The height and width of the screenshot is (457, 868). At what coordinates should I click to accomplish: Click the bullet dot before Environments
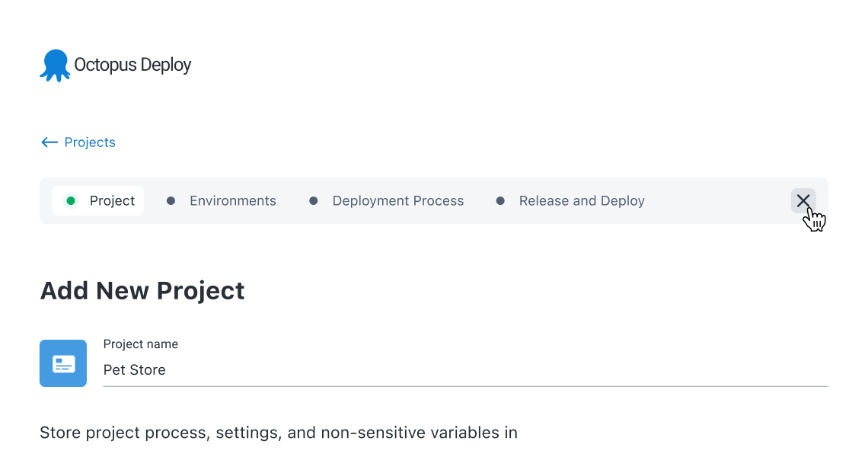point(171,201)
